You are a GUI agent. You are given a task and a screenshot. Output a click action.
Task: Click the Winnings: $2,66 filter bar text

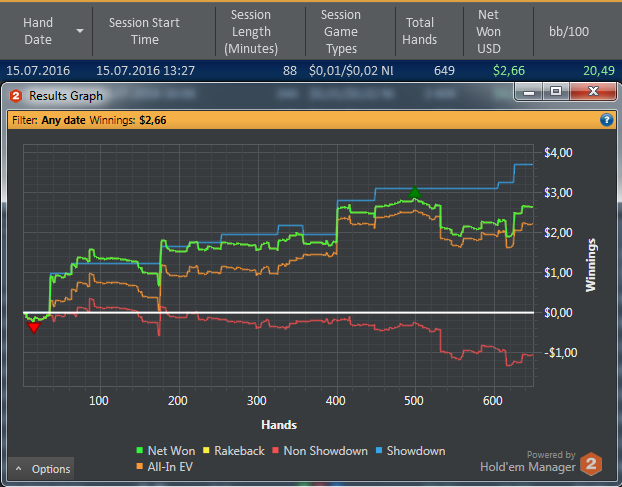128,120
